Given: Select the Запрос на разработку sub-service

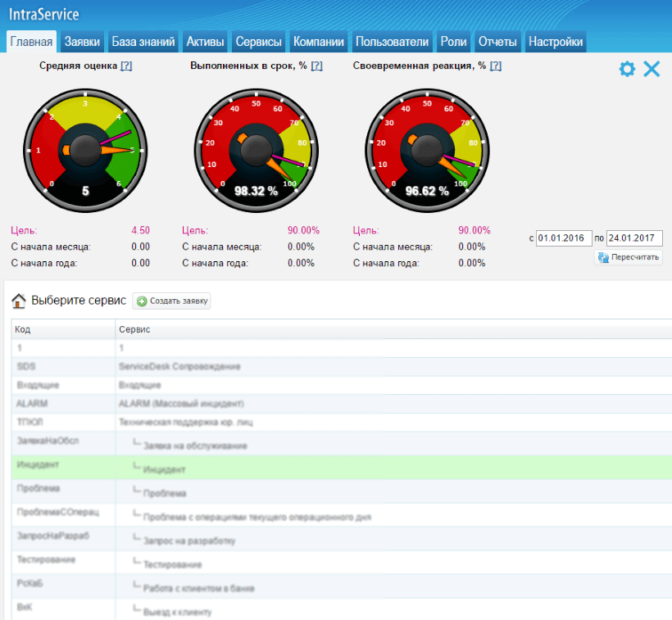Looking at the screenshot, I should pyautogui.click(x=189, y=541).
